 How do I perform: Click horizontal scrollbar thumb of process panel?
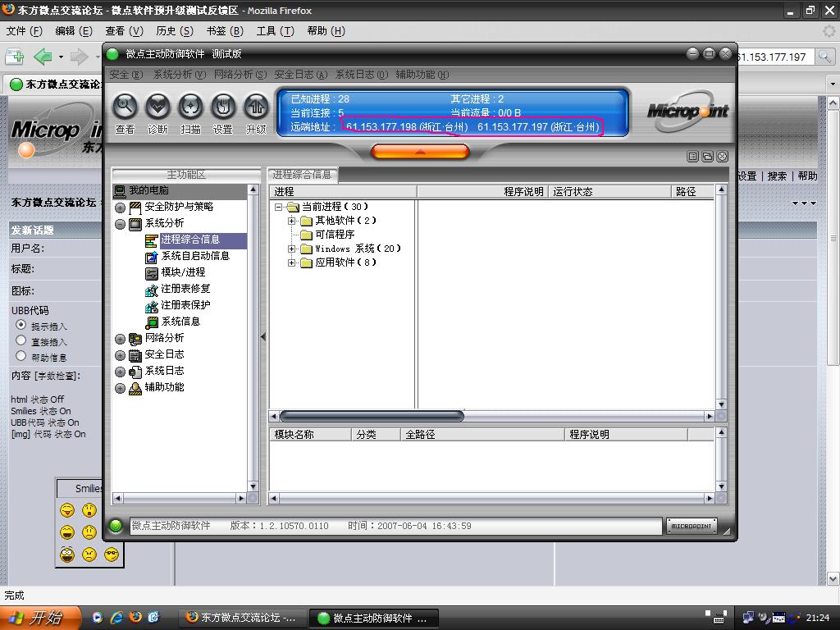[372, 416]
